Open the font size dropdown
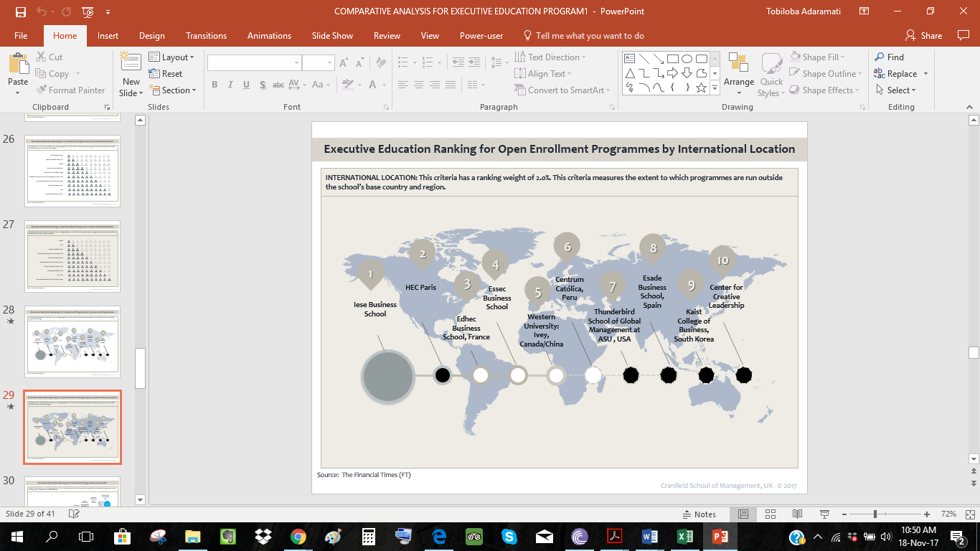The height and width of the screenshot is (551, 980). (329, 63)
